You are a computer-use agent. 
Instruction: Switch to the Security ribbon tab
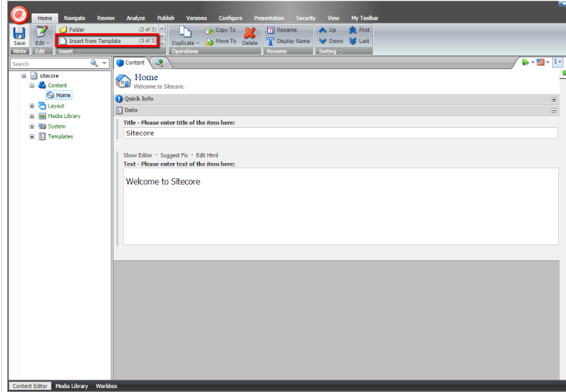click(x=306, y=18)
